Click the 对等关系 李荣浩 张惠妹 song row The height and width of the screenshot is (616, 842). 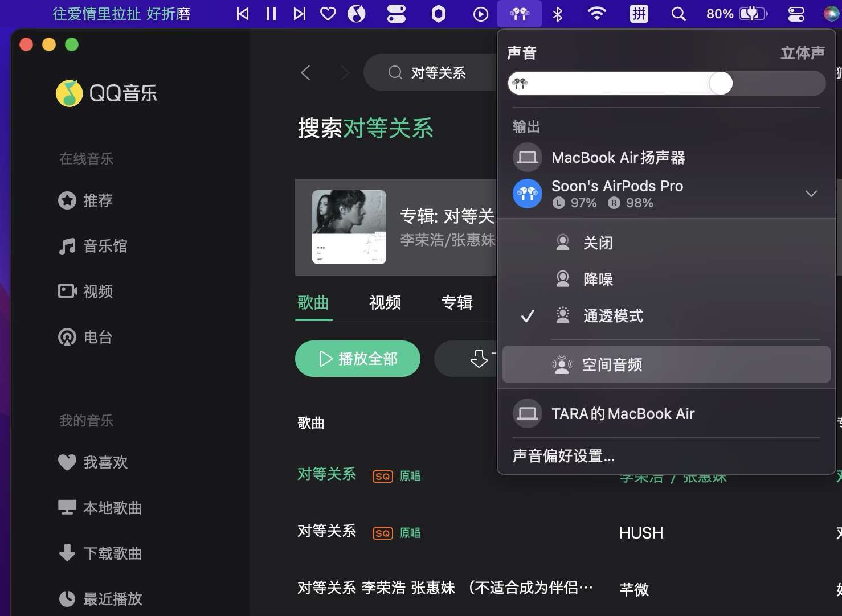(445, 588)
